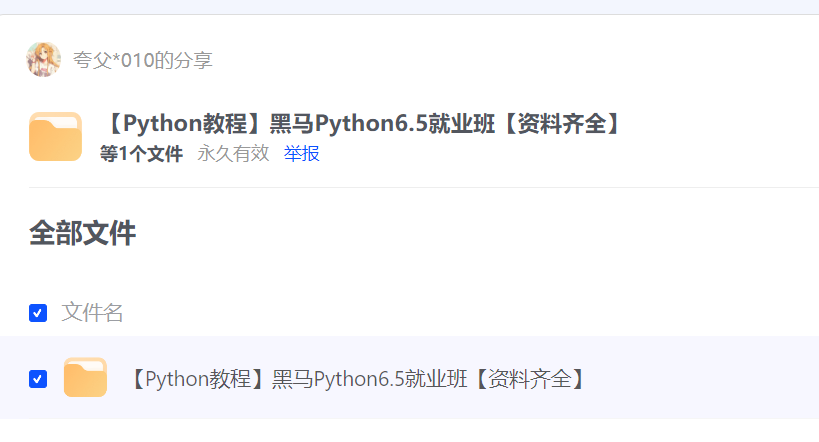Open the 【Python教程】黑马Python6.5就业班 folder name in the file list

(x=356, y=379)
